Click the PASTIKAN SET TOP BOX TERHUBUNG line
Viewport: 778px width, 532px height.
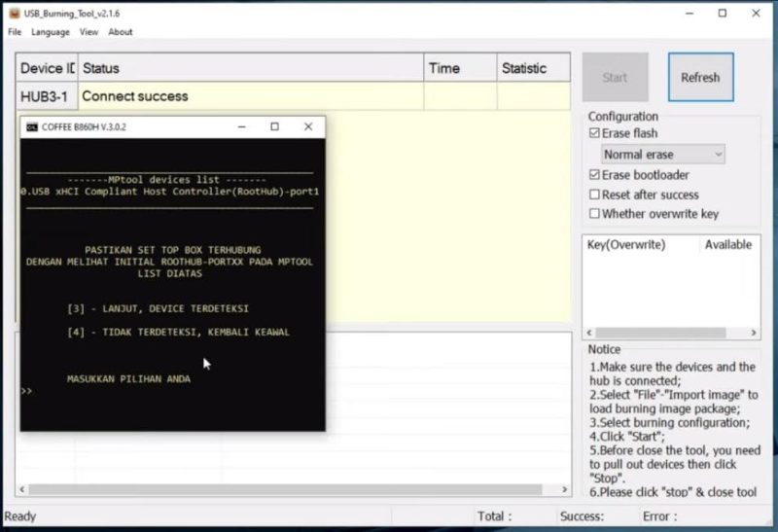pyautogui.click(x=173, y=250)
